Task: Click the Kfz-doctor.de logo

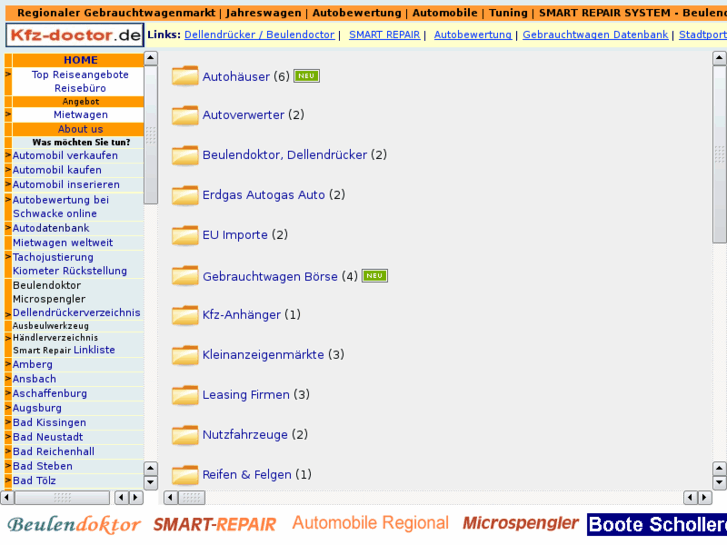Action: pyautogui.click(x=75, y=35)
